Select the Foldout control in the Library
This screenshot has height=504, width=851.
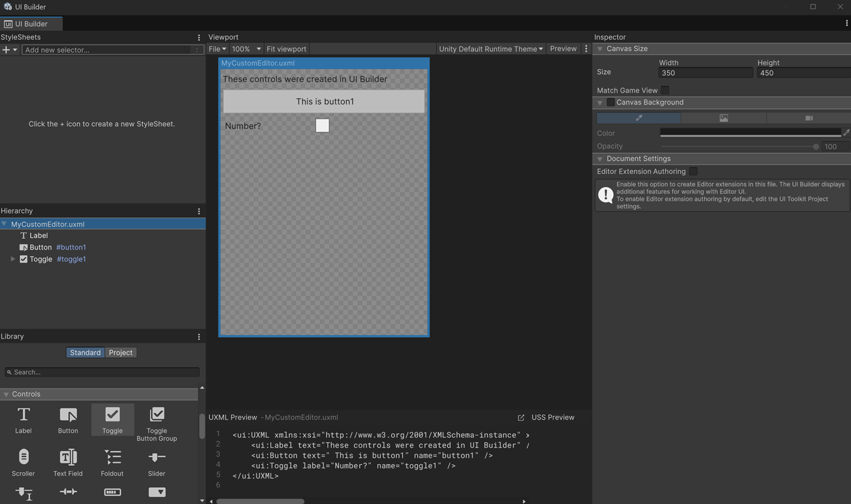click(113, 463)
